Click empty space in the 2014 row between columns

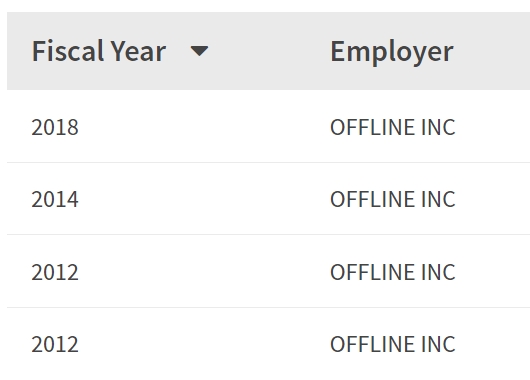coord(203,199)
